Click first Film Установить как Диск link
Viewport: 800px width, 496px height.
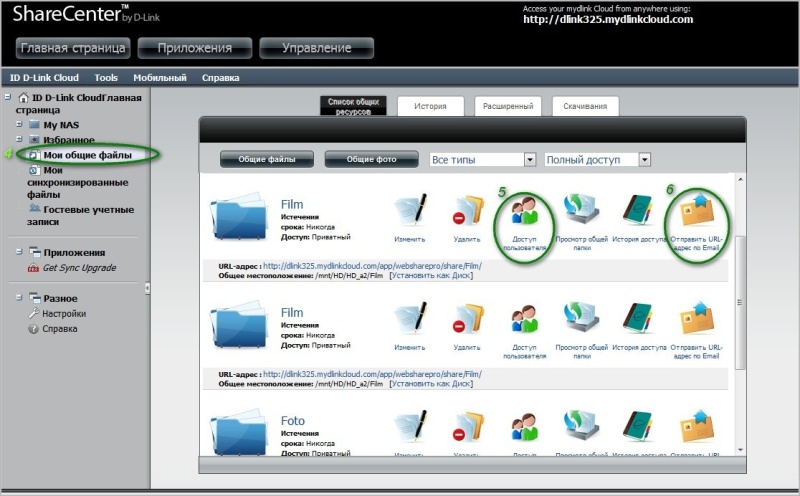click(x=431, y=276)
